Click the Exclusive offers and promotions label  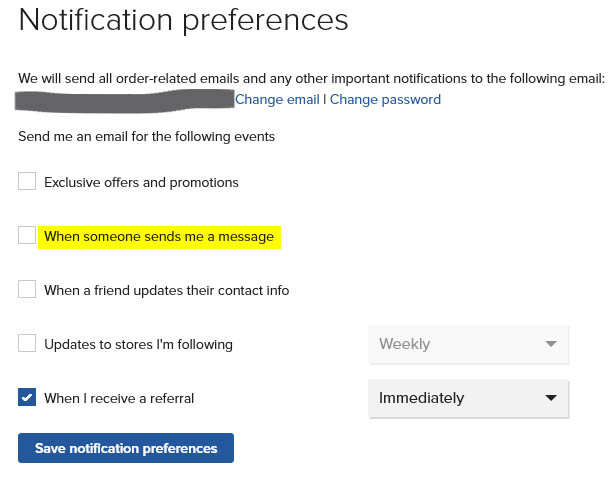click(141, 182)
